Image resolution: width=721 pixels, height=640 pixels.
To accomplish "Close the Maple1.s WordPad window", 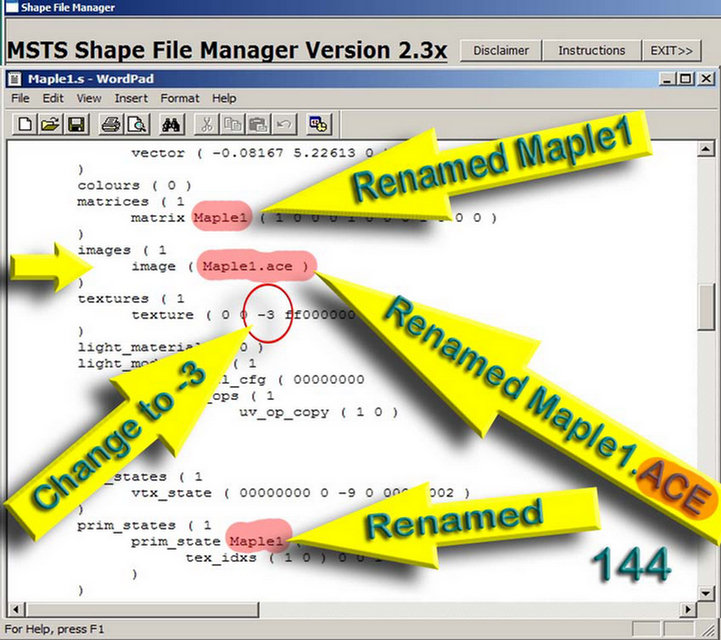I will (x=706, y=79).
